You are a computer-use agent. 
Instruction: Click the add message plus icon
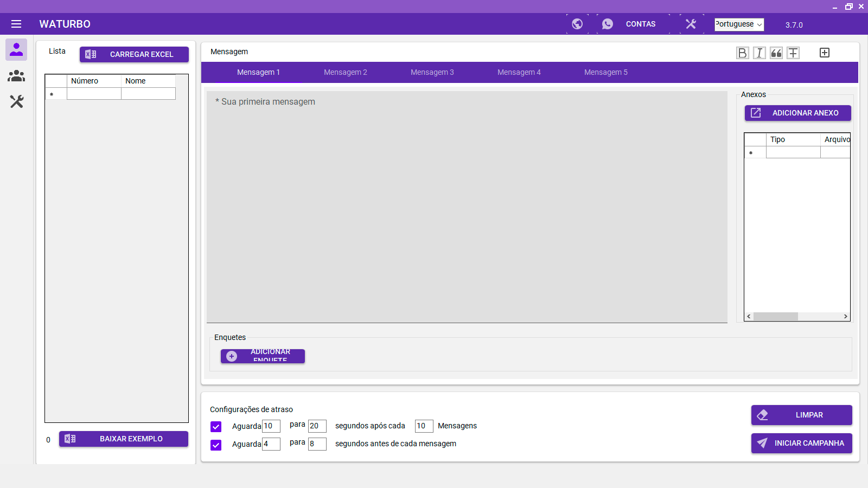point(825,53)
